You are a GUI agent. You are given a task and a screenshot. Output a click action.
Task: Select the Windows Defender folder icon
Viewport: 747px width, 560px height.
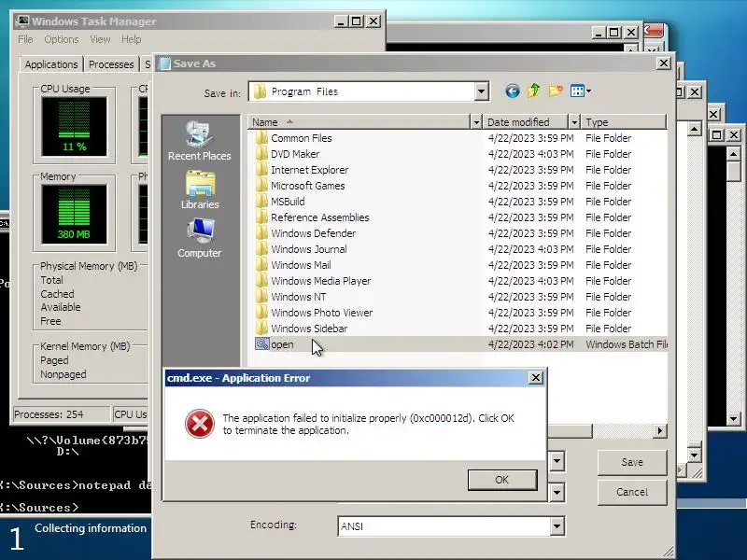tap(261, 233)
